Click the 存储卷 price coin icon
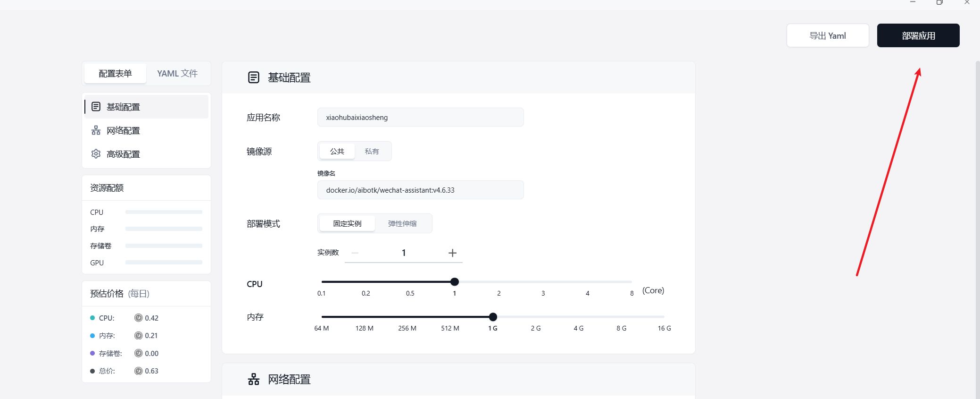The image size is (980, 399). pos(138,353)
